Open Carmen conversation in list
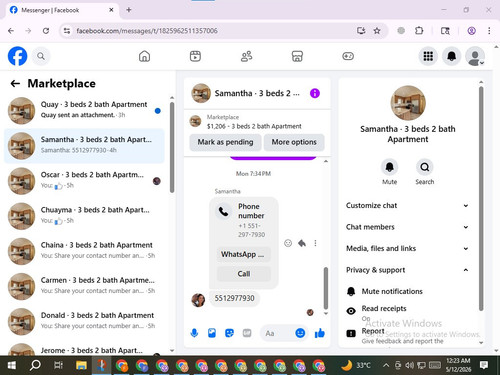The image size is (500, 375). 84,286
